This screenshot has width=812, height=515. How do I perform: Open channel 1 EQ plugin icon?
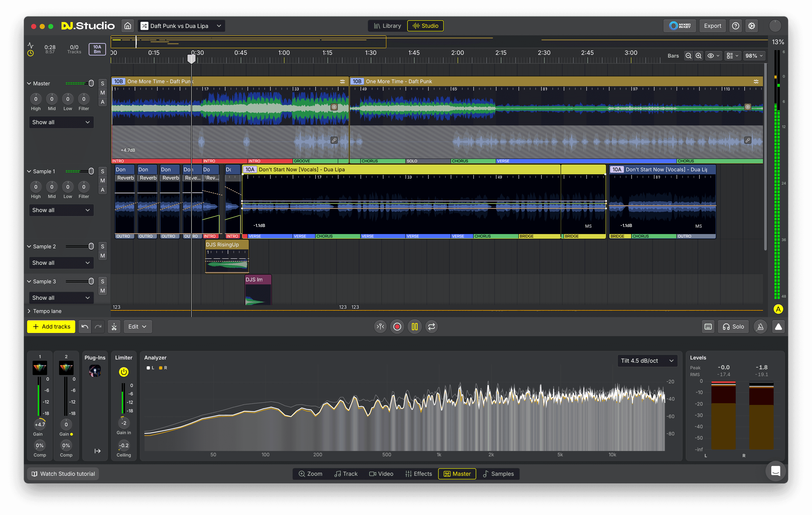tap(40, 368)
